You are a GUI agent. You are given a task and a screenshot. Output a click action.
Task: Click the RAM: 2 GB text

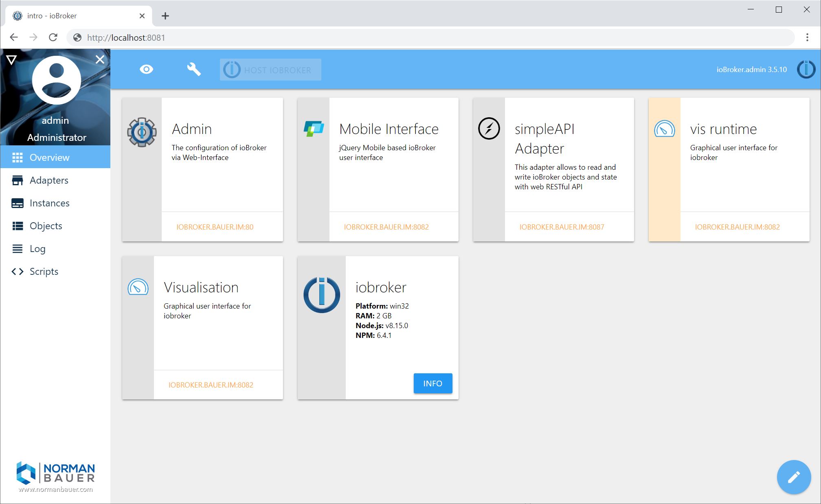373,316
